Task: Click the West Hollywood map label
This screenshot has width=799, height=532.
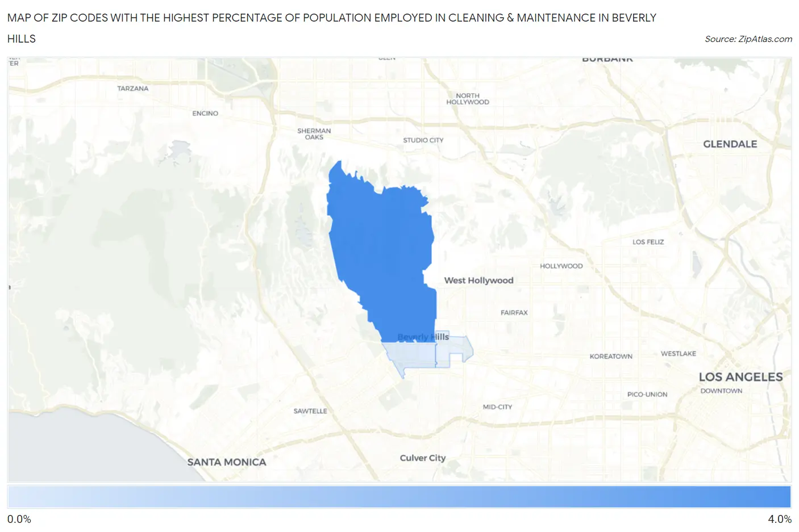Action: tap(478, 280)
